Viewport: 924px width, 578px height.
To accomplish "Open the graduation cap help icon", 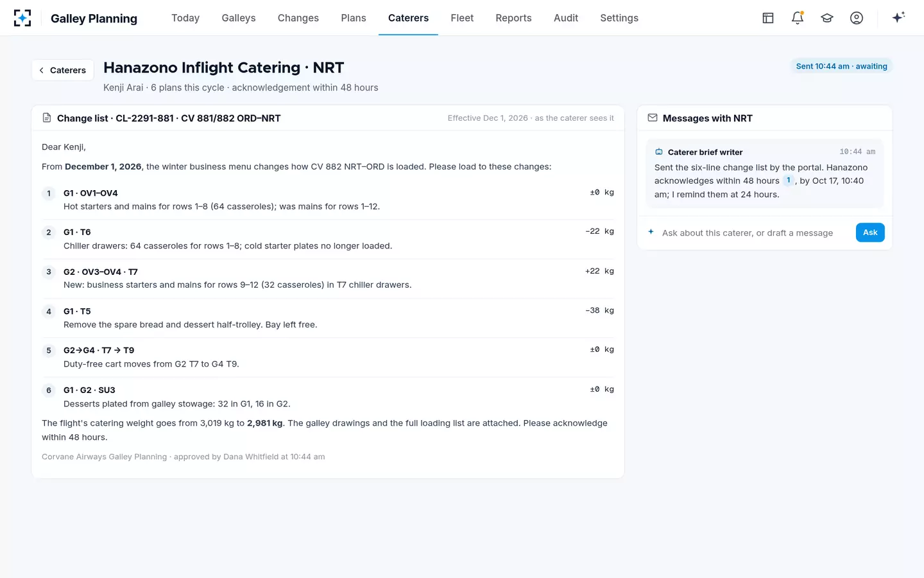I will point(827,18).
